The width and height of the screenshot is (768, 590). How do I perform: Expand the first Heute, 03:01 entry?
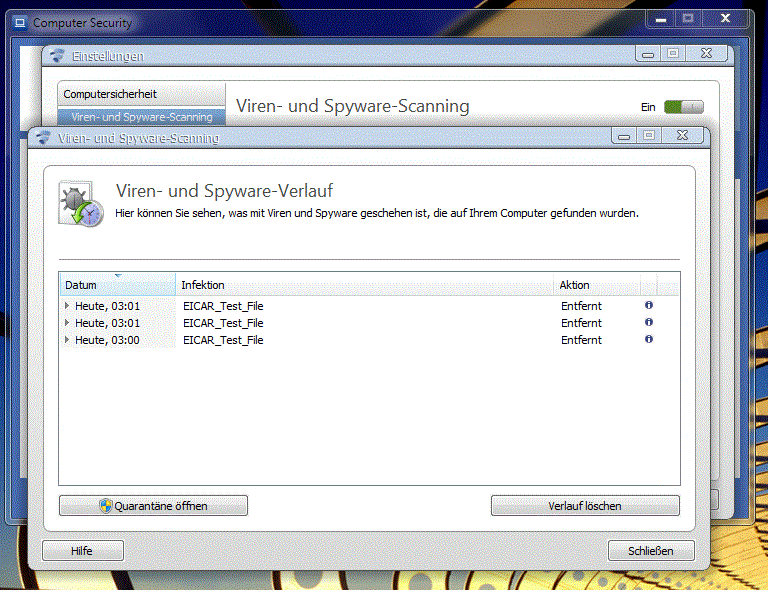[x=67, y=306]
